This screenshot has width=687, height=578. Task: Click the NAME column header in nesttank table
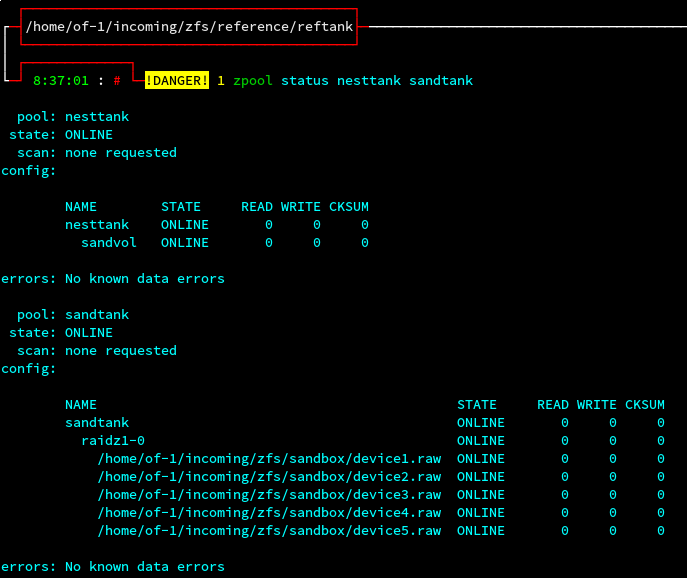(81, 207)
